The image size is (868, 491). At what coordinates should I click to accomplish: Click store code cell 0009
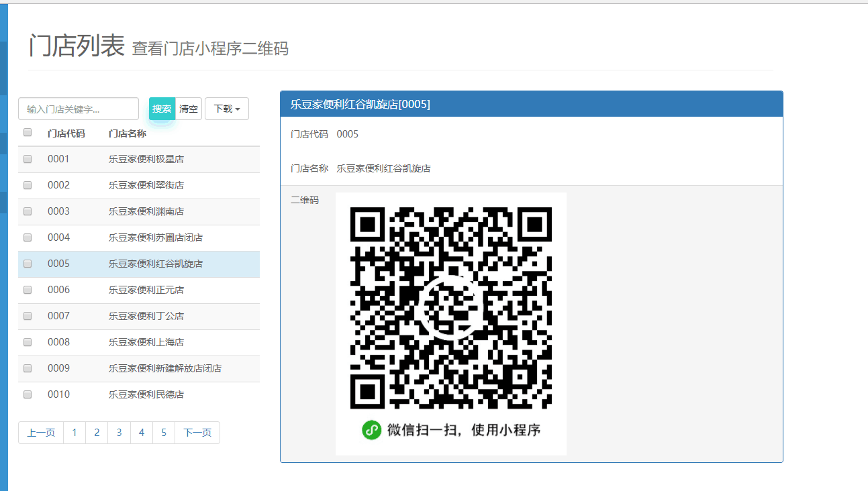click(x=58, y=368)
